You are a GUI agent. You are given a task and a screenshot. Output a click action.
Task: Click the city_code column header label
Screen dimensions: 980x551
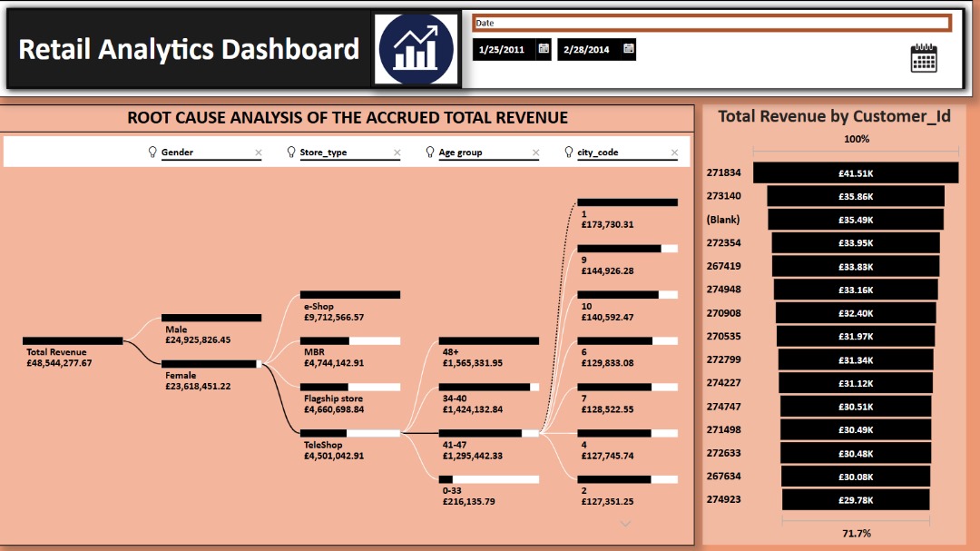(597, 152)
